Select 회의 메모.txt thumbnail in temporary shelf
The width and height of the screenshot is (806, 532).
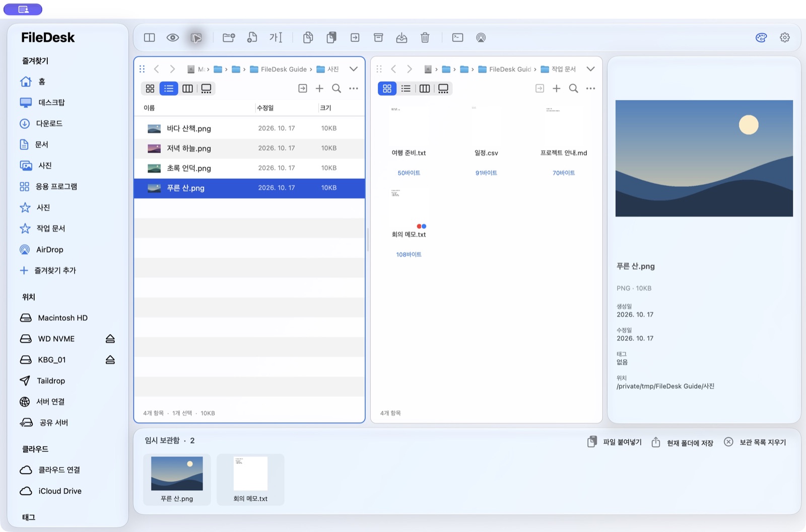(x=250, y=480)
